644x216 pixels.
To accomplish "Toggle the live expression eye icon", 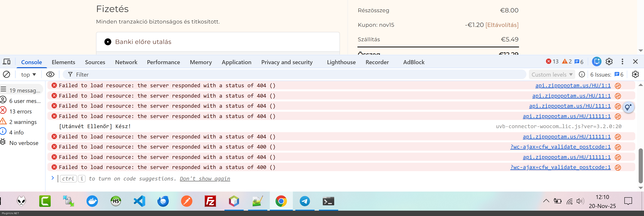I will point(50,74).
